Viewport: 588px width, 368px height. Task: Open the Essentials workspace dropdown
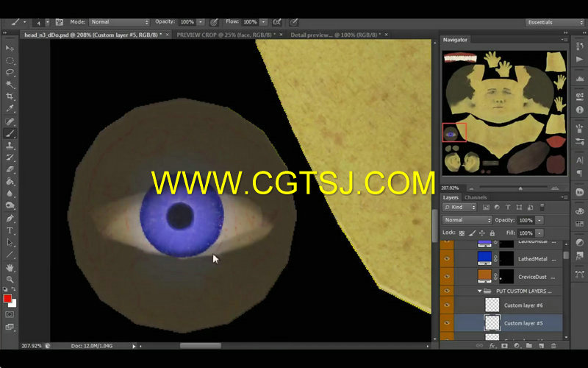click(x=555, y=23)
